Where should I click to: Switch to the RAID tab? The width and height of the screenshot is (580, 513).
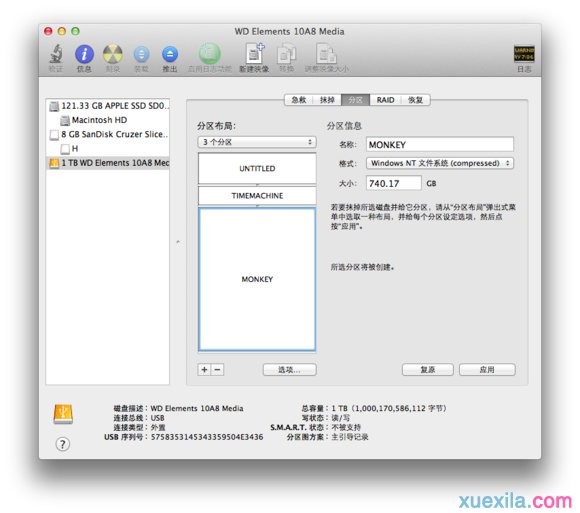pos(385,100)
